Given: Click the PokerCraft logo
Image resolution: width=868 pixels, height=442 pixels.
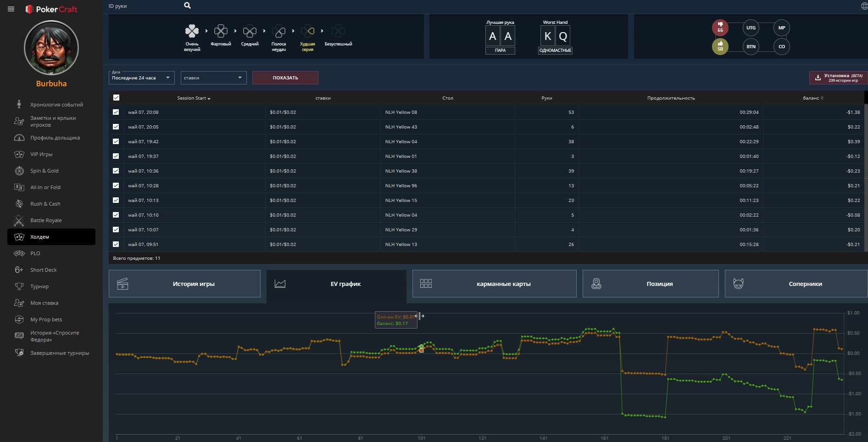Looking at the screenshot, I should tap(51, 9).
